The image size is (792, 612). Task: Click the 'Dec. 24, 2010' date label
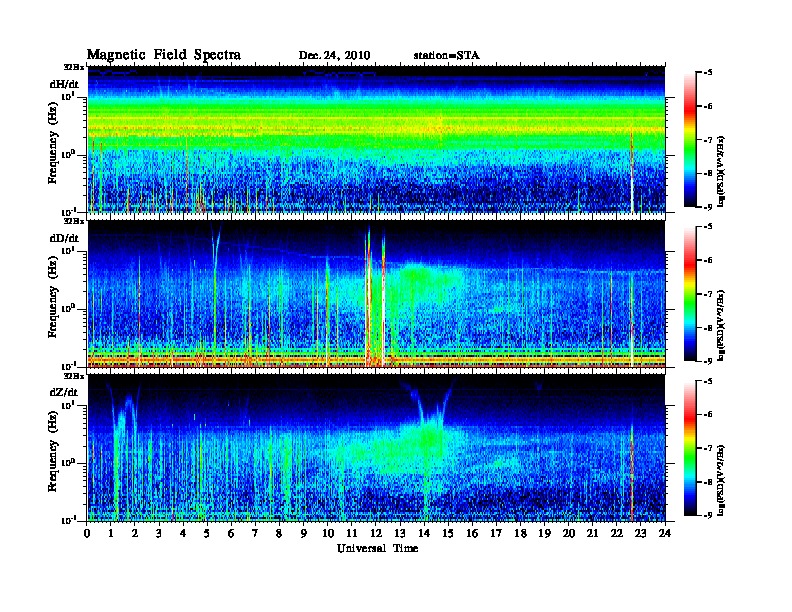pyautogui.click(x=334, y=56)
